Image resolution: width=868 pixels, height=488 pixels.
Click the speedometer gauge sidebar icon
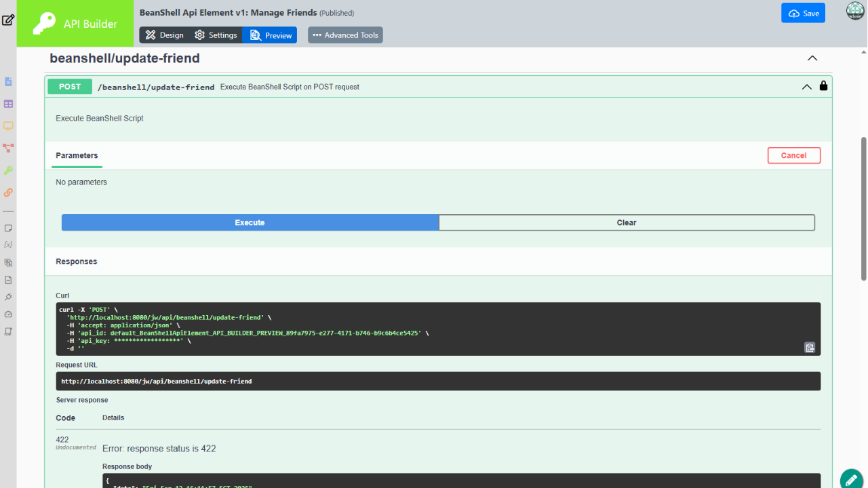point(8,314)
